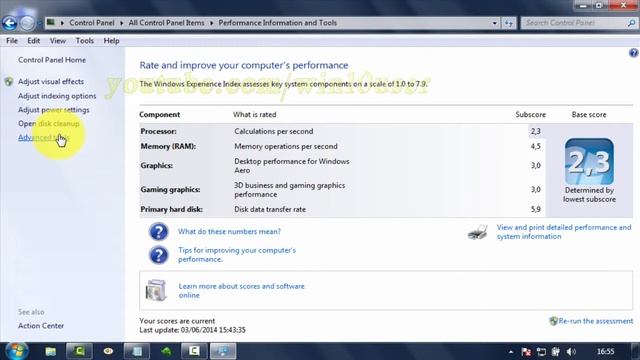Click the help question-mark icon top right
The image size is (640, 360).
point(633,53)
